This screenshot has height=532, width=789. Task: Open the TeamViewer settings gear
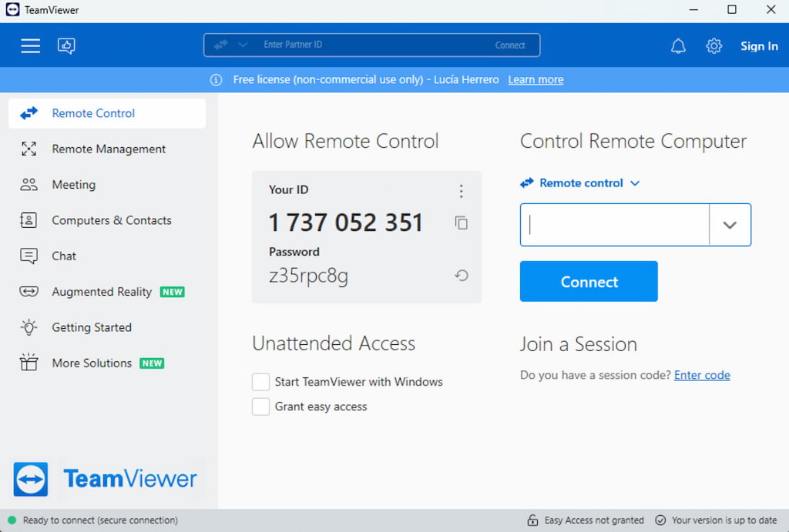point(713,45)
